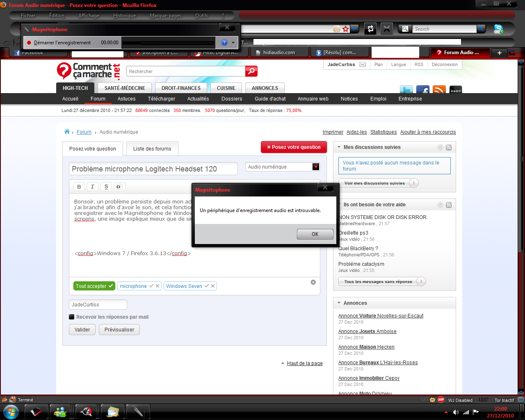Viewport: 525px width, 420px height.
Task: Switch to the hidiaudio.com browser tab
Action: 279,52
